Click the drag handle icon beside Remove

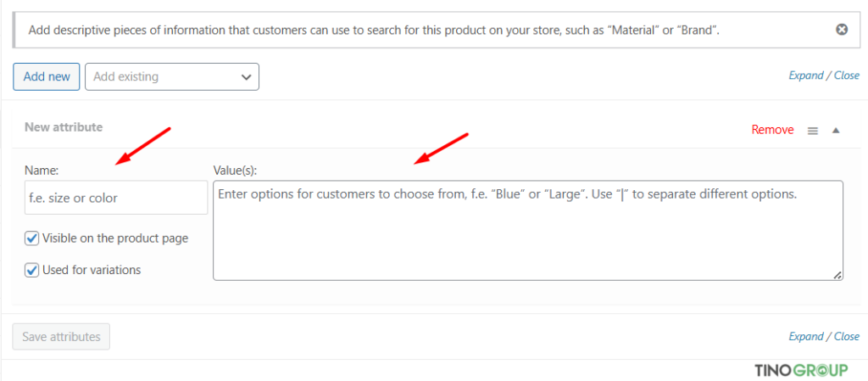point(813,131)
